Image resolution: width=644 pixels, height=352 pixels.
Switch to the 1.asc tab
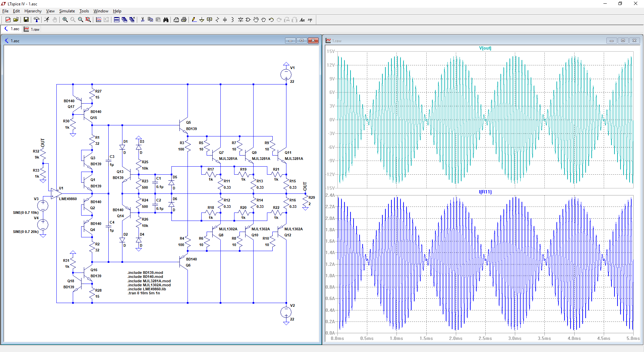11,29
